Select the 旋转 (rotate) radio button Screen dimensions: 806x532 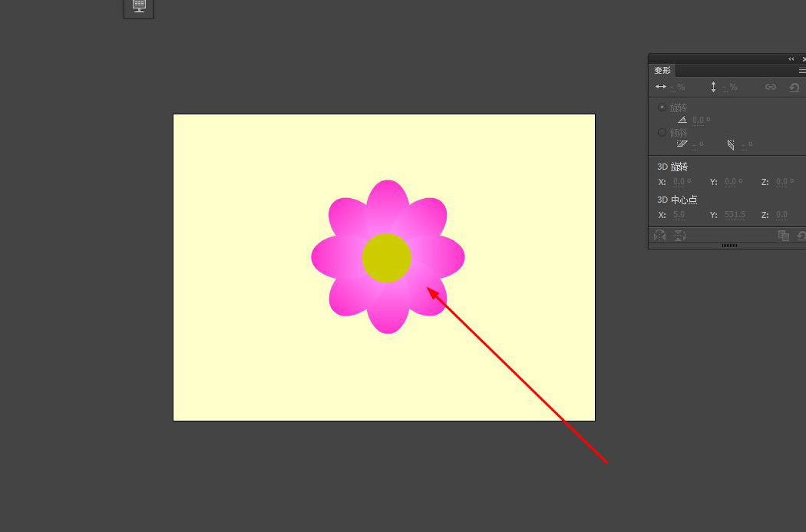pyautogui.click(x=661, y=107)
